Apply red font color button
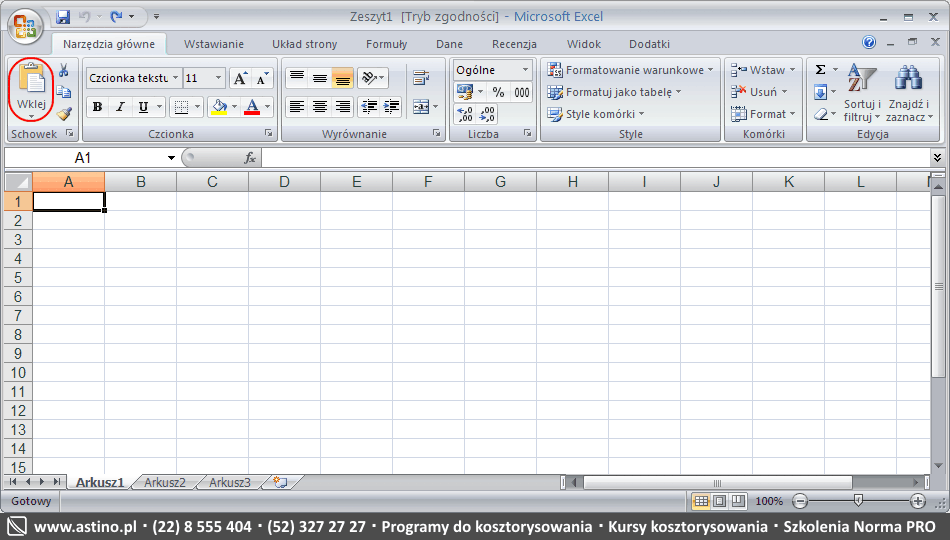Viewport: 950px width, 540px height. pyautogui.click(x=252, y=107)
